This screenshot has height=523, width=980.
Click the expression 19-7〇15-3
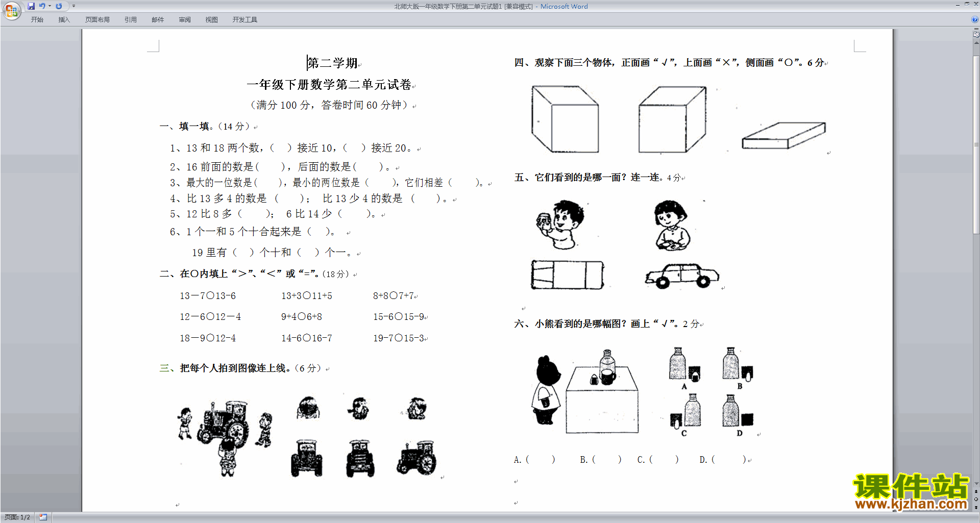click(399, 338)
